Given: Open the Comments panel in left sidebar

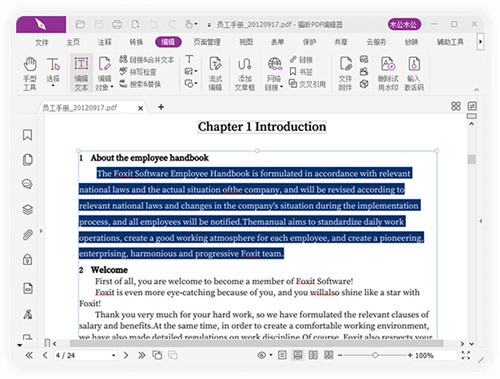Looking at the screenshot, I should pos(27,184).
